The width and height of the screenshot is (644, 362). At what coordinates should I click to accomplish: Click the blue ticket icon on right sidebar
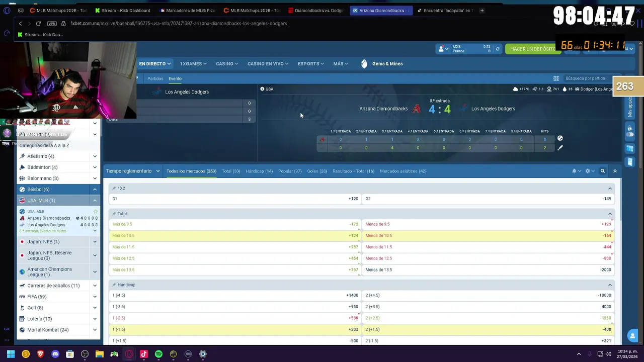click(630, 148)
